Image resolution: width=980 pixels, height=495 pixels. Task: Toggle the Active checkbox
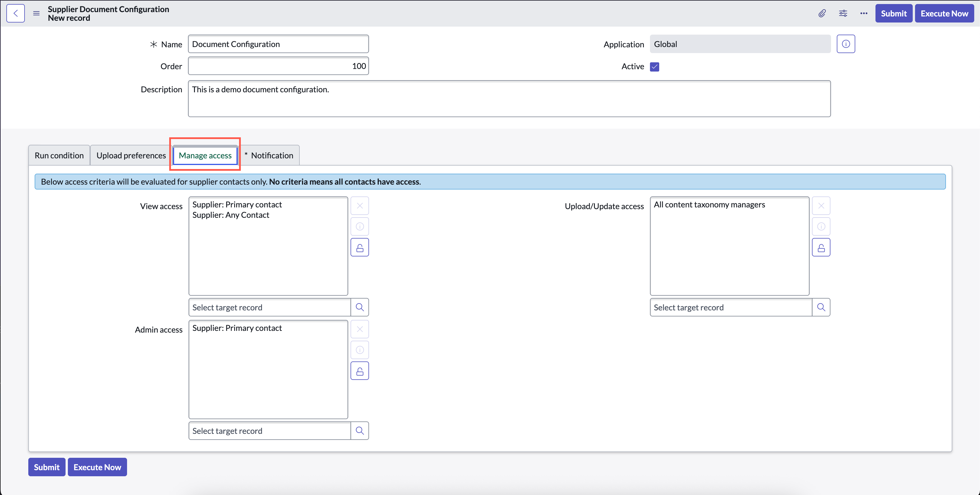click(654, 67)
